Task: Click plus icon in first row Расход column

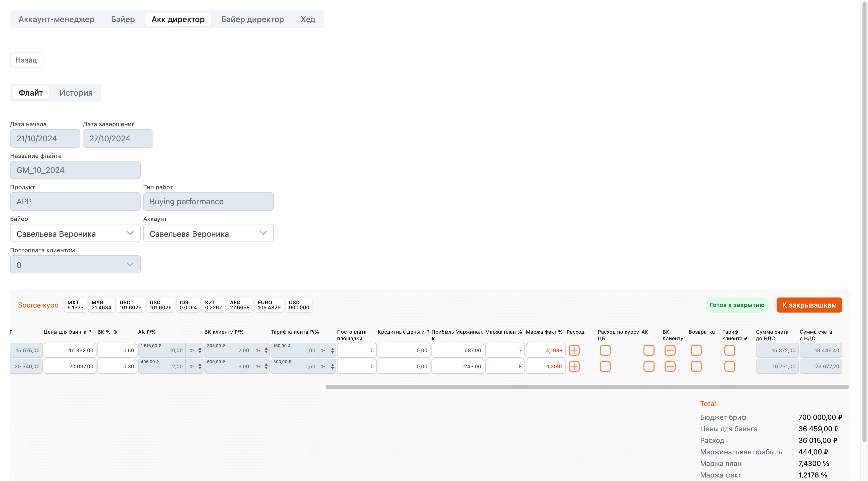Action: click(574, 350)
